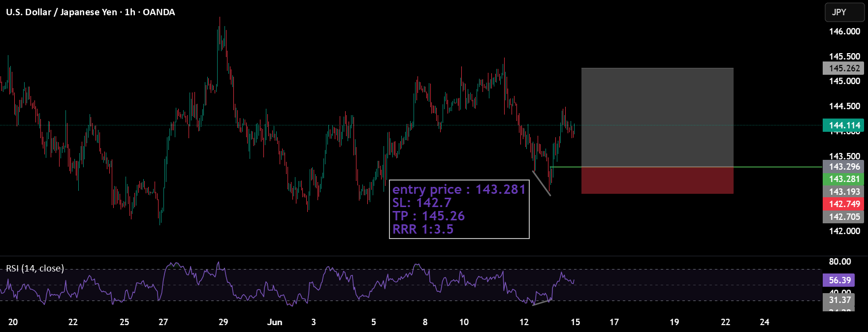Click the Jun date marker on time axis
Screen dimensions: 868x332
(275, 322)
